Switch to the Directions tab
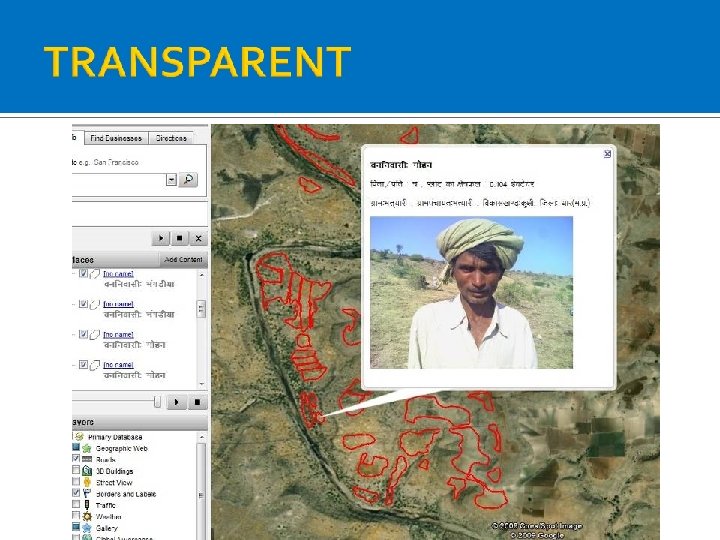 point(171,138)
